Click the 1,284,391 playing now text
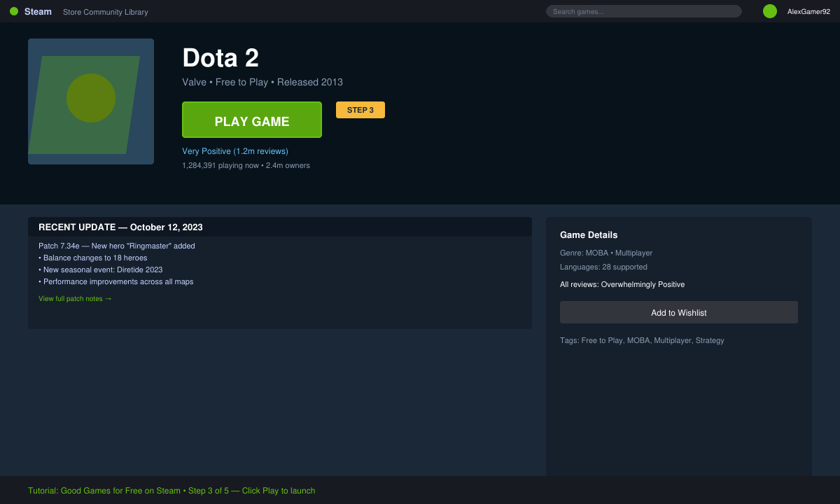 [x=220, y=166]
